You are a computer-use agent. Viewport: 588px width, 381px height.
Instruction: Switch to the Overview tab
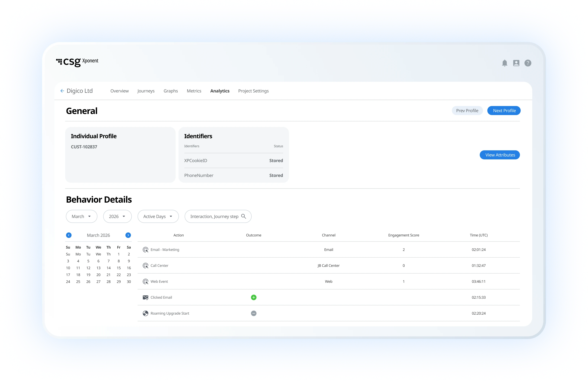(x=119, y=91)
